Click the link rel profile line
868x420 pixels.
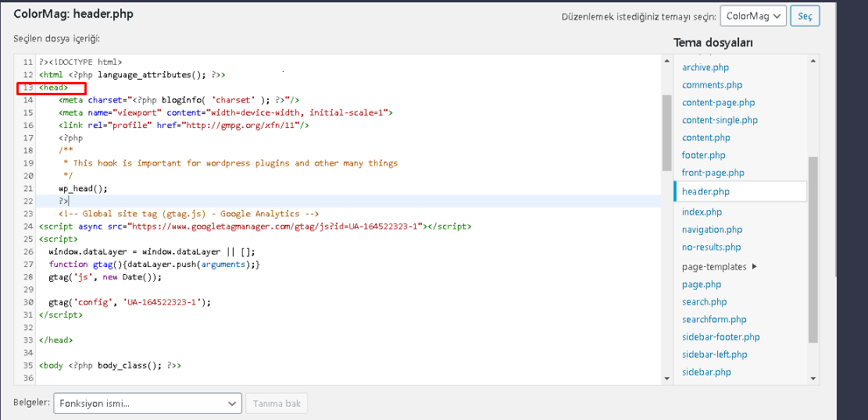pos(184,126)
